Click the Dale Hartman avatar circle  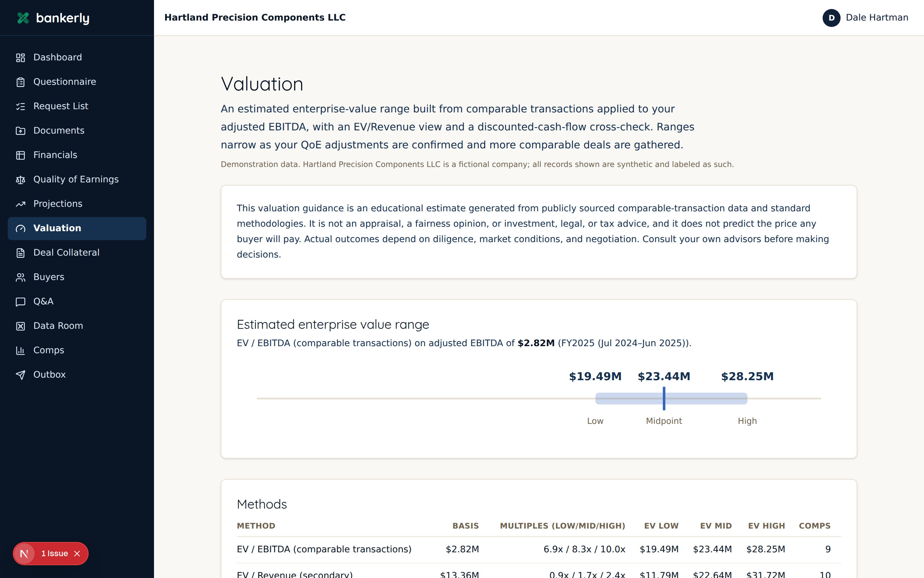pos(831,18)
